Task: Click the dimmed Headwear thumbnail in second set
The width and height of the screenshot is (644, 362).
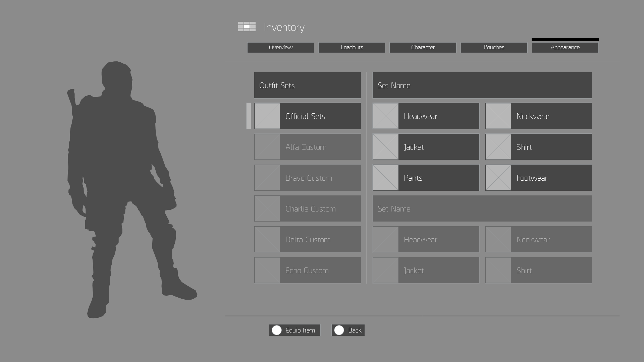Action: [386, 239]
